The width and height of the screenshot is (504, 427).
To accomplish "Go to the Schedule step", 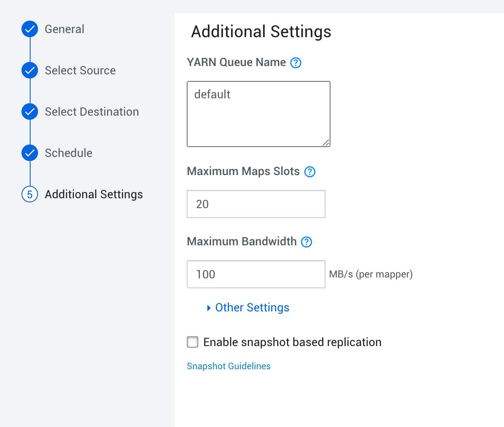I will pyautogui.click(x=69, y=153).
